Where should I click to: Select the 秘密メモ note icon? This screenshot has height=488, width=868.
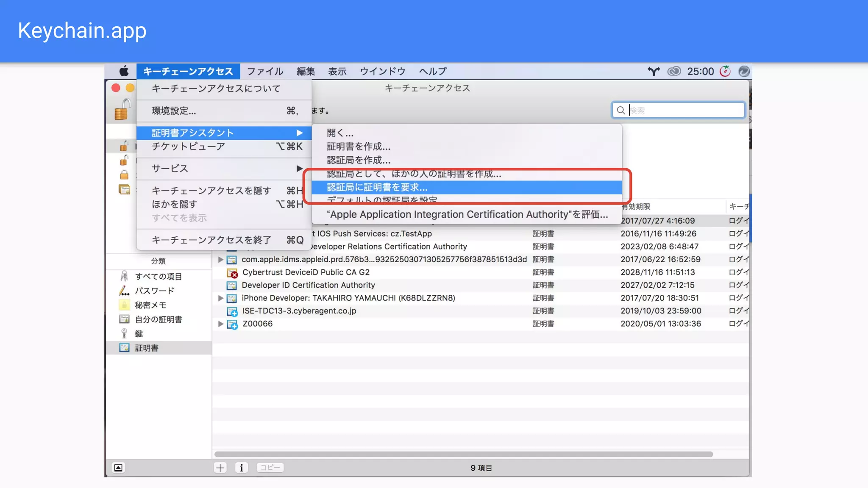coord(124,305)
